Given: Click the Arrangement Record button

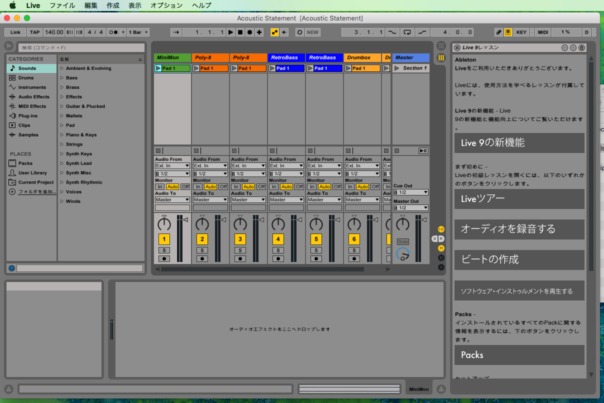Looking at the screenshot, I should (x=250, y=32).
